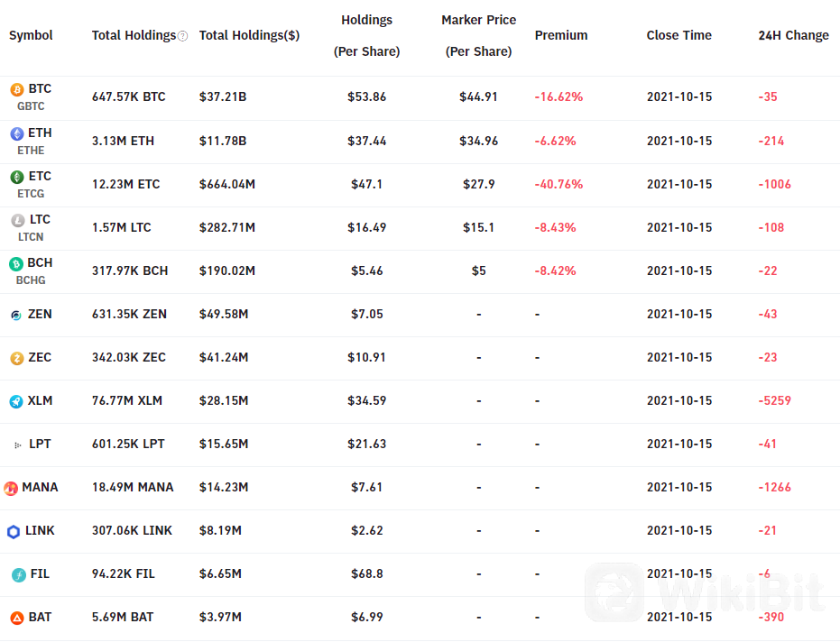Click the Bitcoin BTC coin icon
Viewport: 840px width, 642px height.
17,89
